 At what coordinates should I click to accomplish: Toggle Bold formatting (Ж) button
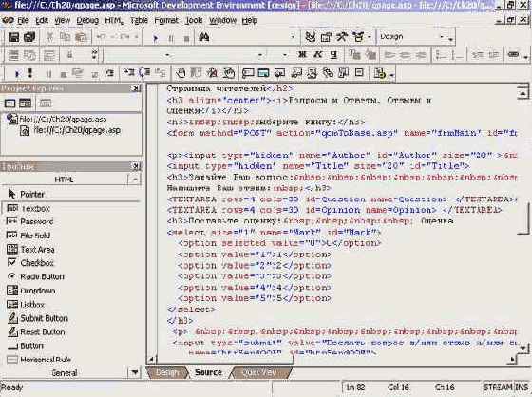pyautogui.click(x=302, y=55)
